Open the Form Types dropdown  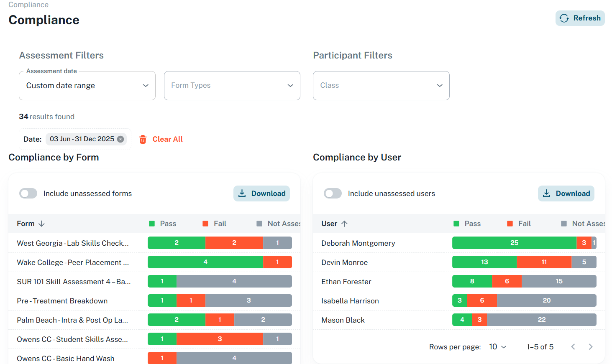click(x=232, y=86)
